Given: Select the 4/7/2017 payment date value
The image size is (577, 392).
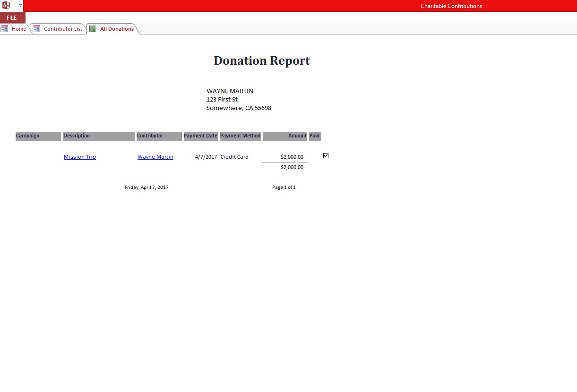Looking at the screenshot, I should (206, 157).
